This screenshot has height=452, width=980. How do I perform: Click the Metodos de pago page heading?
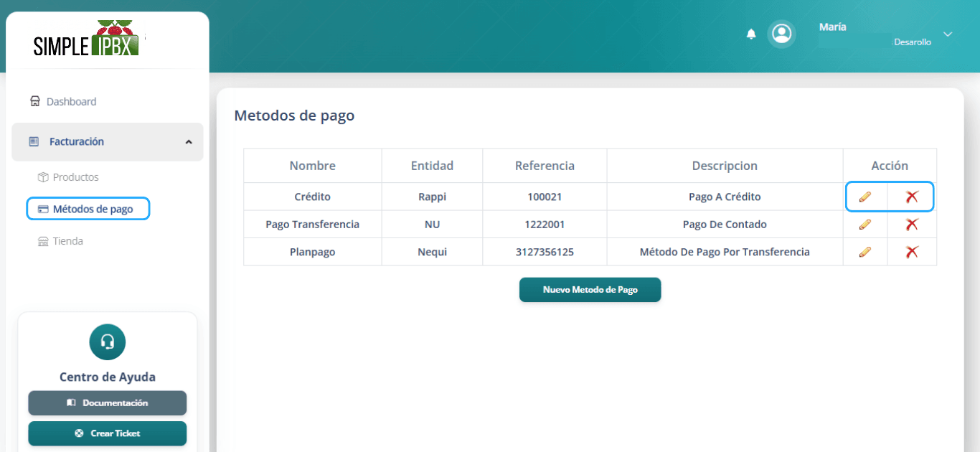pos(294,116)
